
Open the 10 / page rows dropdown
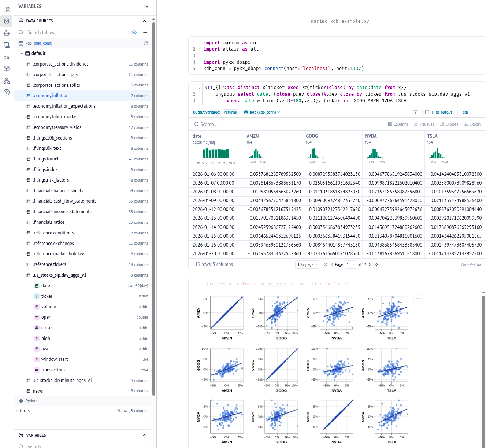(307, 264)
